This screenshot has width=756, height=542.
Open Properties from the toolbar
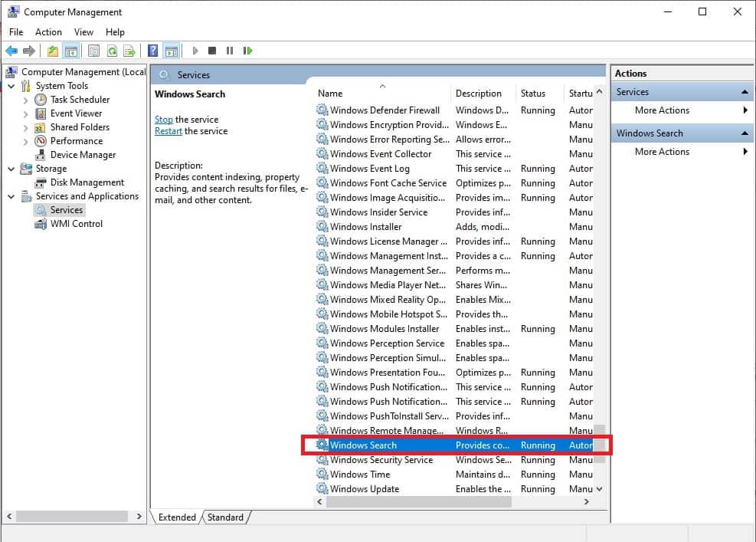(93, 51)
